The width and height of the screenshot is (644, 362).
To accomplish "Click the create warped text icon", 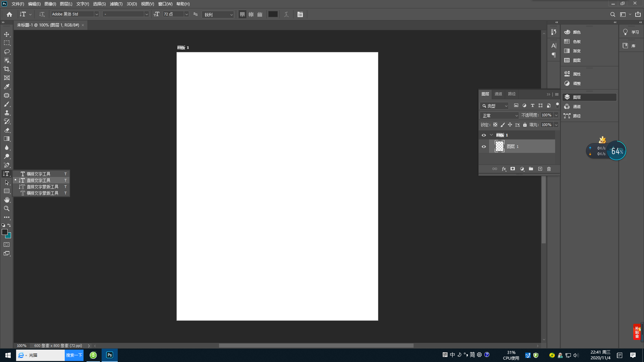I will click(x=286, y=14).
